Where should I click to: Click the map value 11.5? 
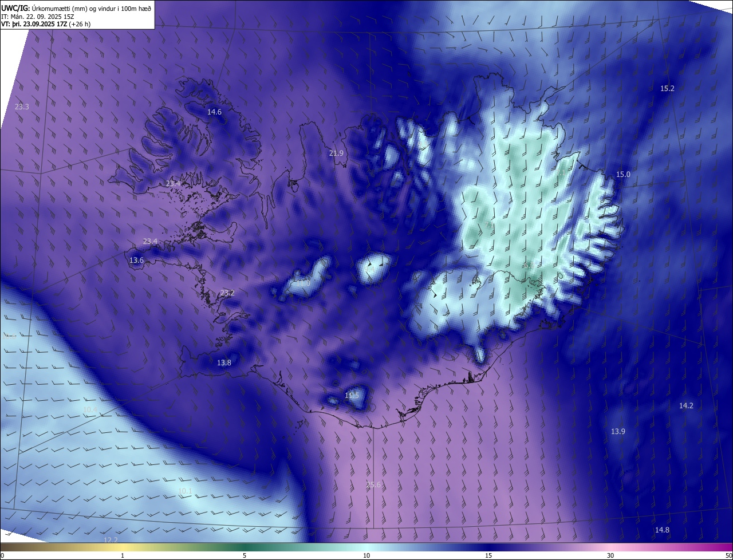pos(352,395)
